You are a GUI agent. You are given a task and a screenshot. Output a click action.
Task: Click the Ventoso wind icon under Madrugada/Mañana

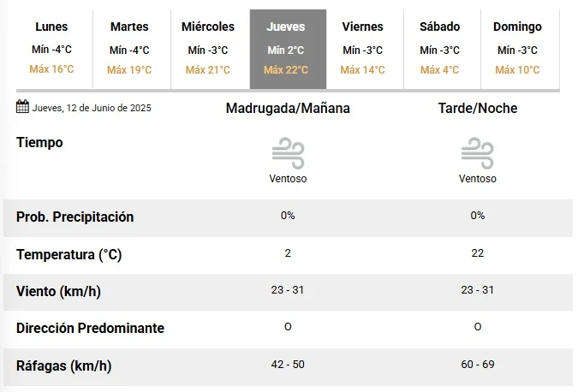click(x=288, y=153)
